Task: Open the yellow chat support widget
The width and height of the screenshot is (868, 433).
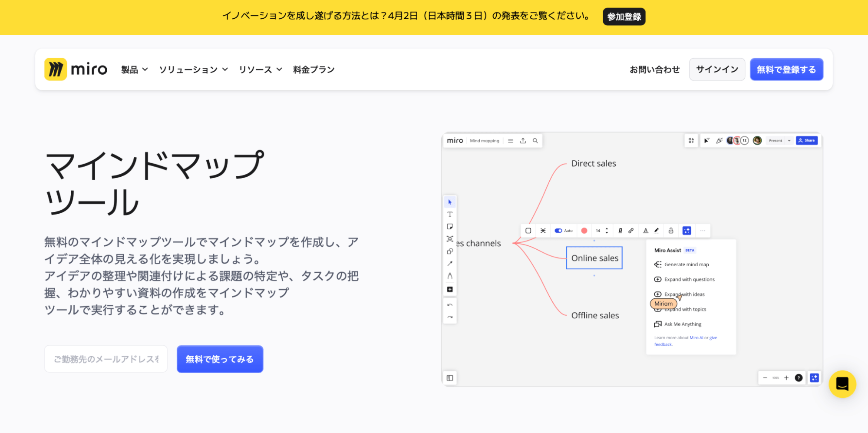Action: (x=842, y=384)
